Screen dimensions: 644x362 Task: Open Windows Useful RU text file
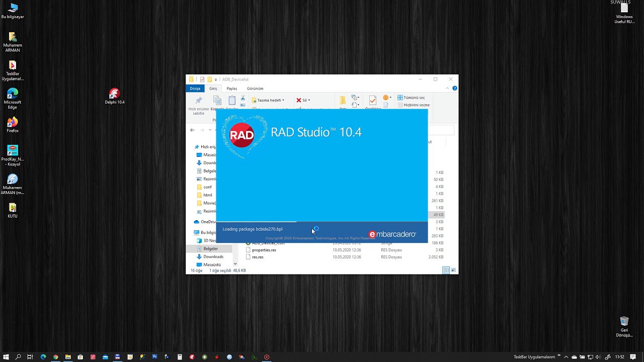point(624,14)
